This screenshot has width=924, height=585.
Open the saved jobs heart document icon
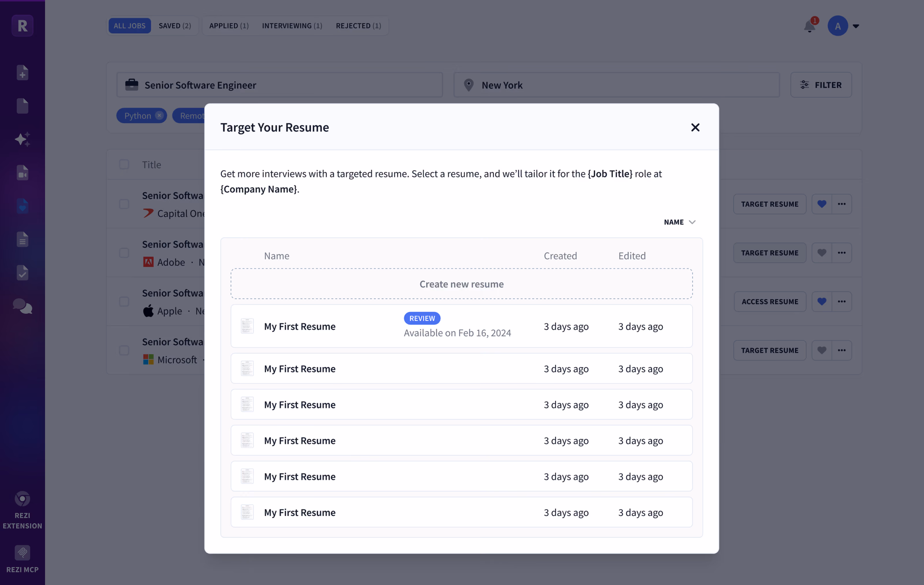[22, 206]
